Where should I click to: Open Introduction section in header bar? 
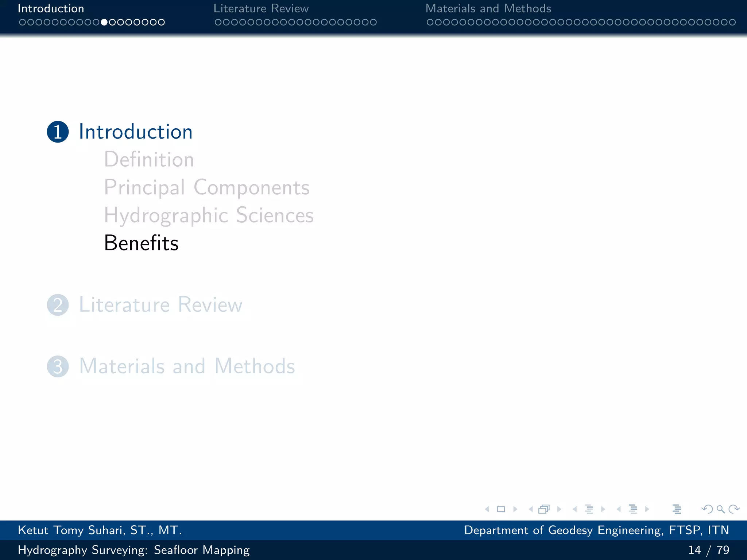click(x=51, y=8)
